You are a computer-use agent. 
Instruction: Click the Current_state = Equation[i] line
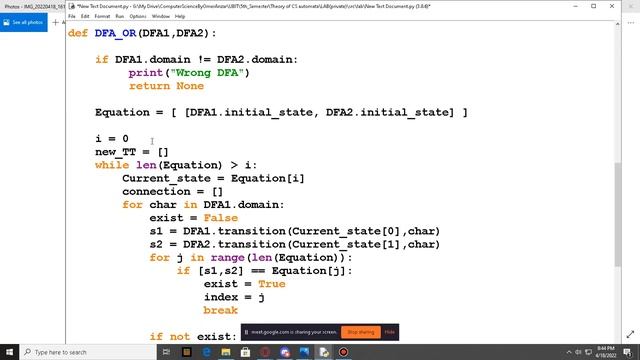click(213, 178)
